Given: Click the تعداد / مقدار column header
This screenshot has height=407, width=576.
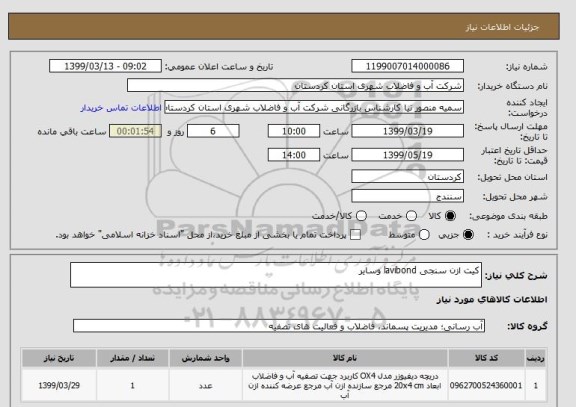Looking at the screenshot, I should [132, 358].
